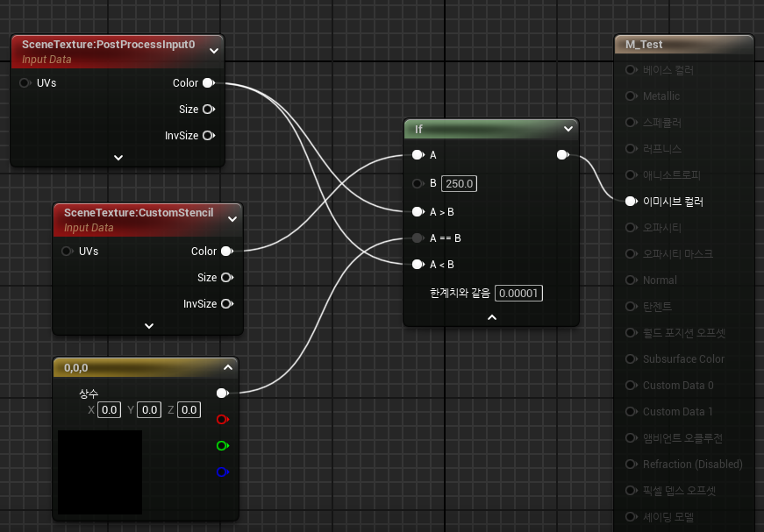
Task: Click the Refraction (Disabled) input pin
Action: [x=632, y=464]
